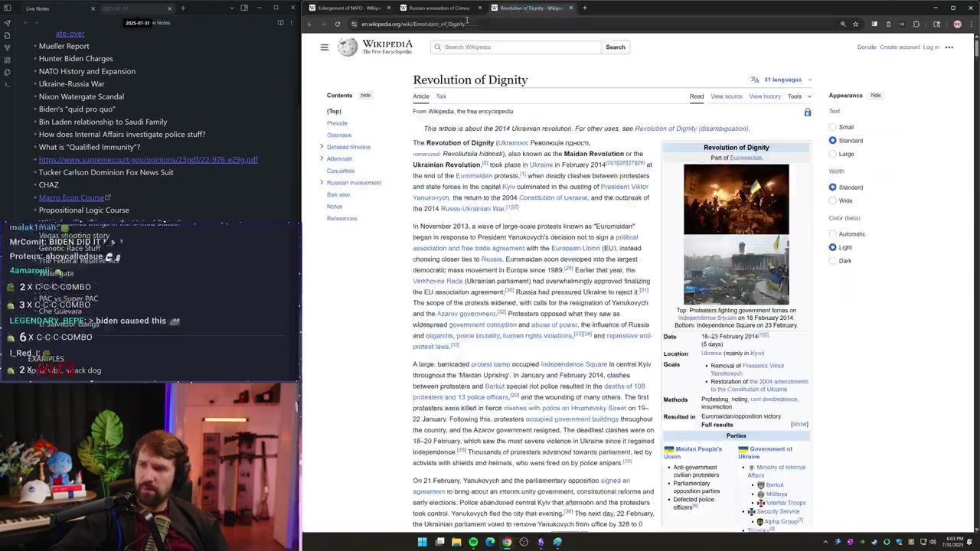Open Russian annexation of Crimea tab
This screenshot has height=551, width=980.
pyautogui.click(x=439, y=8)
